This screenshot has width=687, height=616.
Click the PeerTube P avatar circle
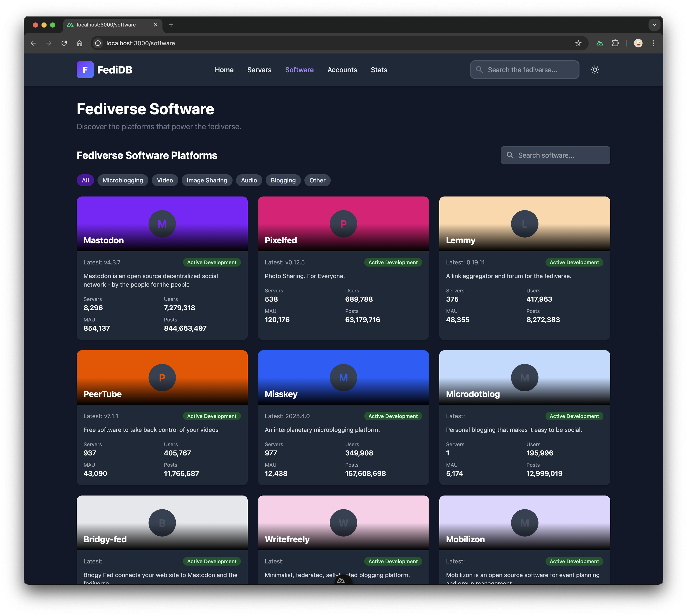point(162,377)
